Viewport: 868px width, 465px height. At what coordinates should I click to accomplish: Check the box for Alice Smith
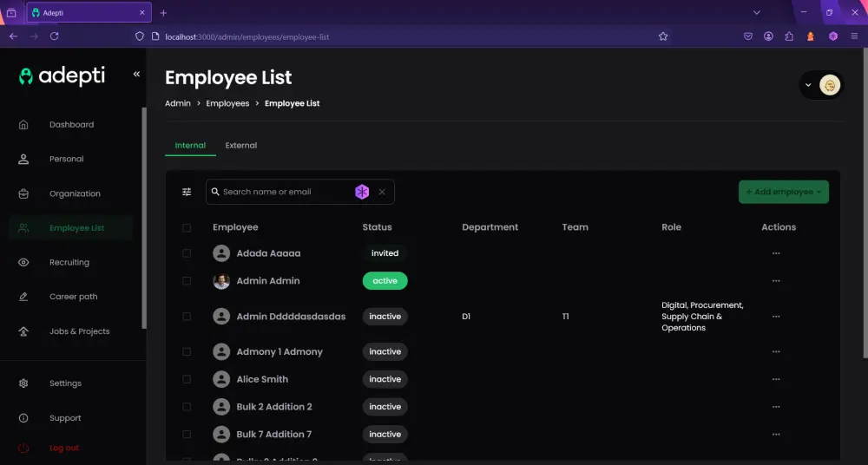(187, 379)
